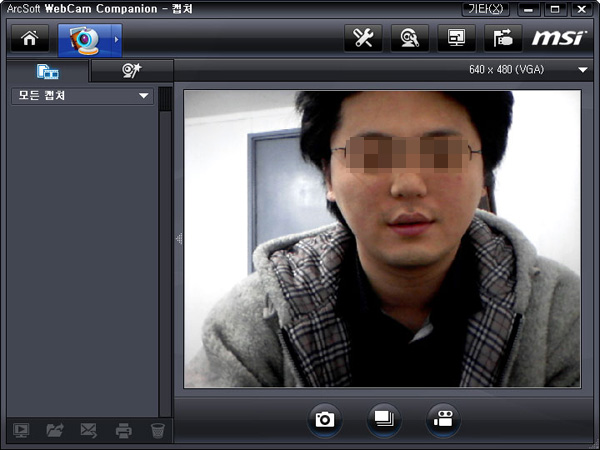The image size is (600, 450).
Task: Open the 모든 캡처 filter dropdown
Action: click(x=82, y=96)
